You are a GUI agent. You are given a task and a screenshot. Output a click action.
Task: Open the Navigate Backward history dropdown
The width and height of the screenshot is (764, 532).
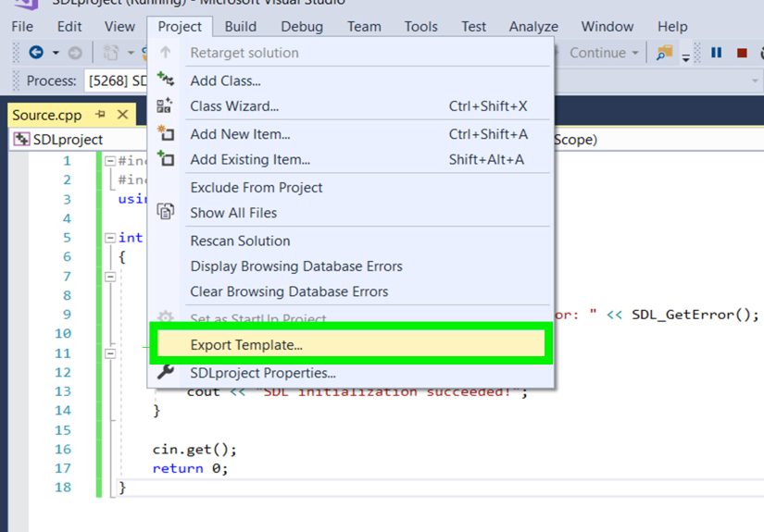pos(56,53)
